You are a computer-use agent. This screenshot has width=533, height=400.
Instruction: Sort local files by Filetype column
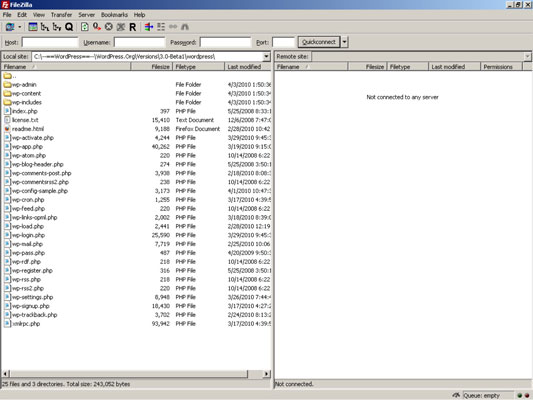(199, 67)
